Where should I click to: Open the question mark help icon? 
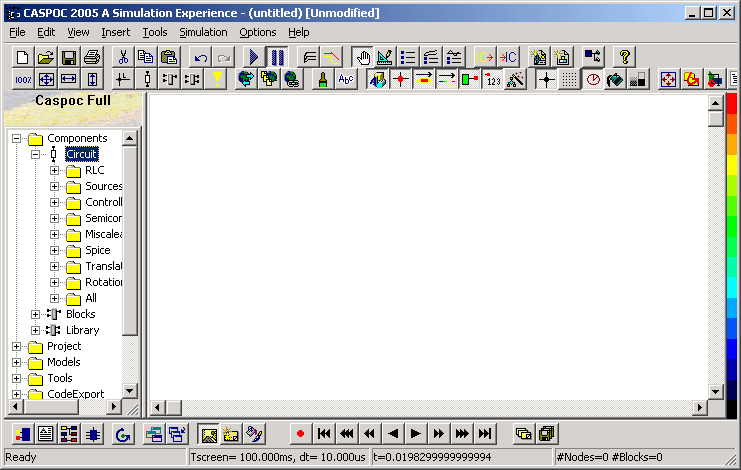click(624, 57)
